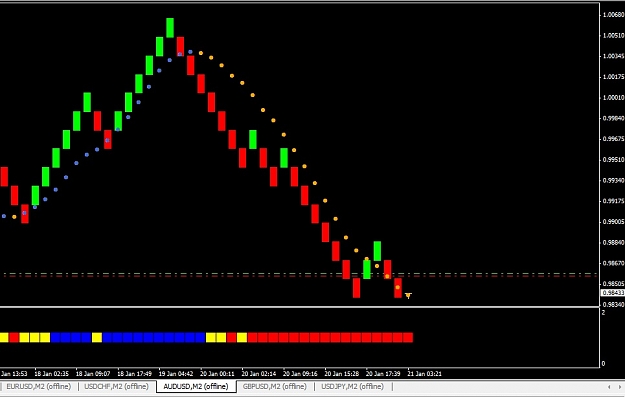Click price scale value 1.00010
625x398 pixels.
(x=613, y=98)
